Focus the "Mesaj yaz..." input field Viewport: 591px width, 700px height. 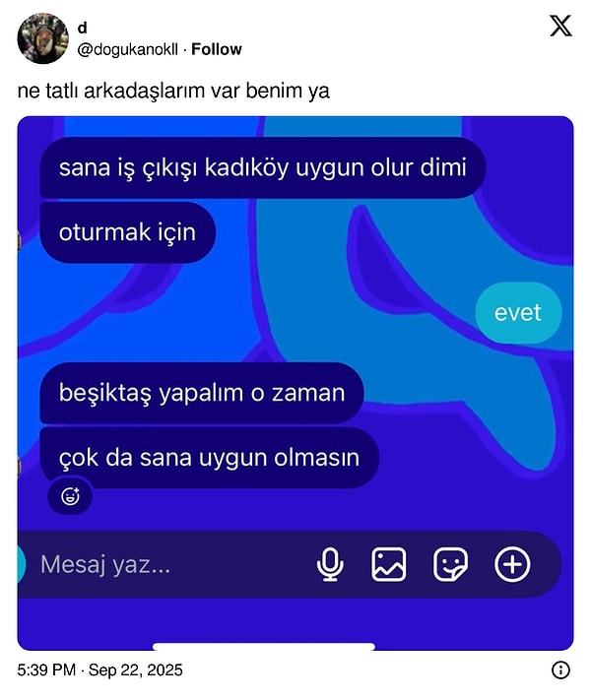(x=169, y=564)
